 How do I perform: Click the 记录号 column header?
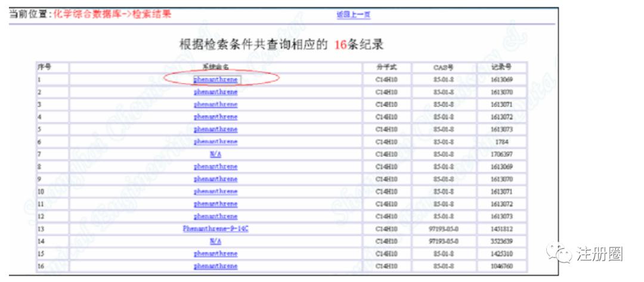coord(501,67)
